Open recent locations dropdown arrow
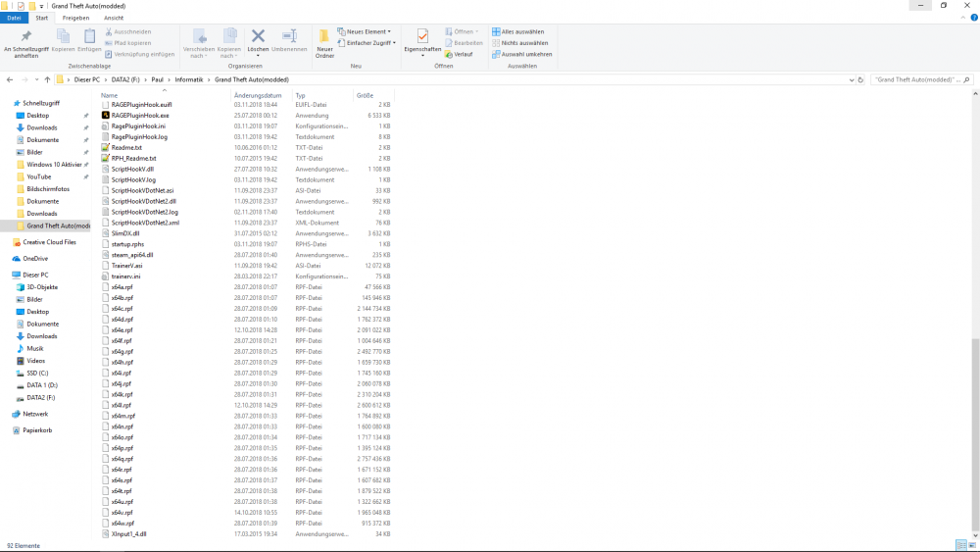This screenshot has width=980, height=552. [x=36, y=79]
